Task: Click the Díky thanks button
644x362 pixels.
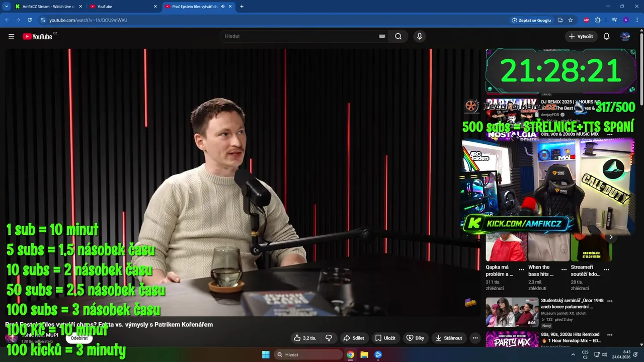Action: (x=415, y=338)
